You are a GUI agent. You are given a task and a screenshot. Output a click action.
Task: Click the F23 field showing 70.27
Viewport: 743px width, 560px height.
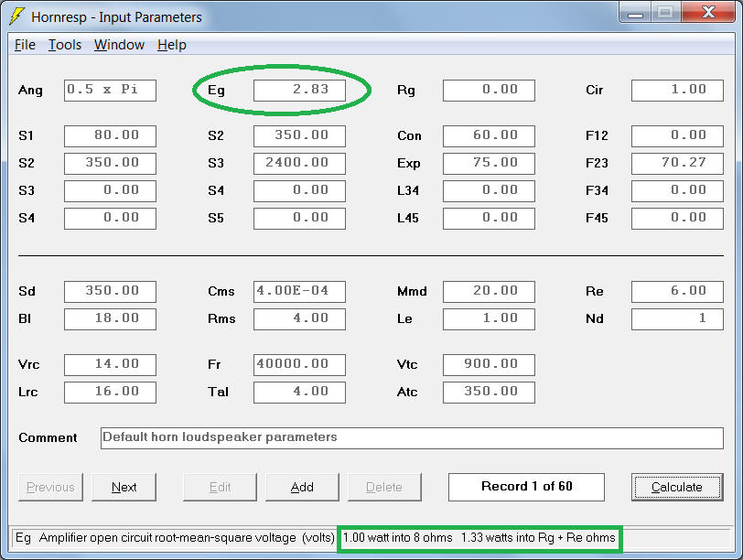coord(678,164)
